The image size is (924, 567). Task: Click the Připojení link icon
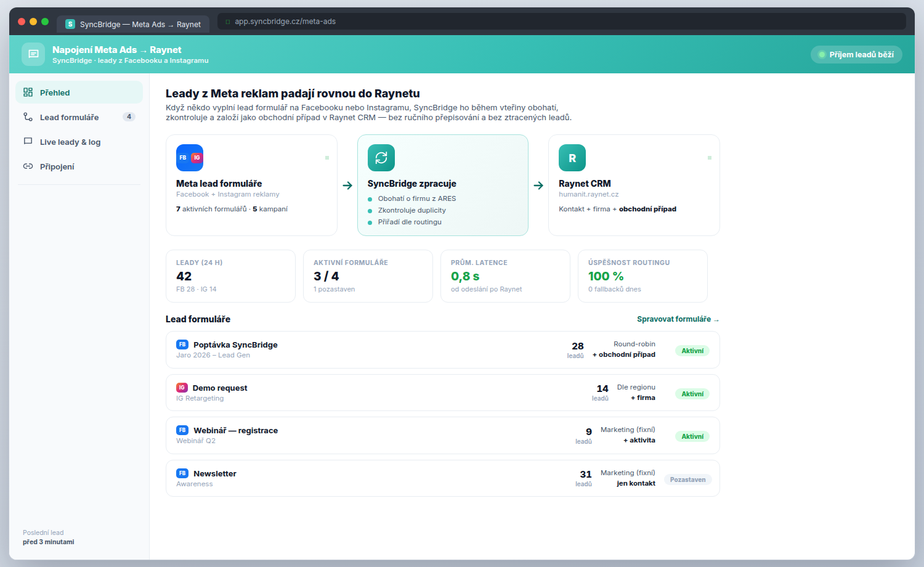(x=28, y=166)
